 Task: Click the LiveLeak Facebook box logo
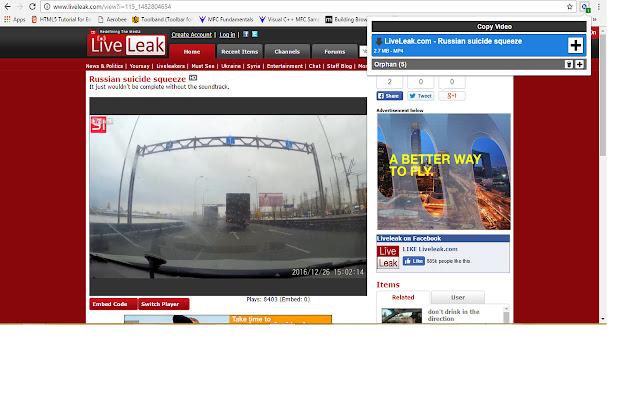(x=388, y=257)
